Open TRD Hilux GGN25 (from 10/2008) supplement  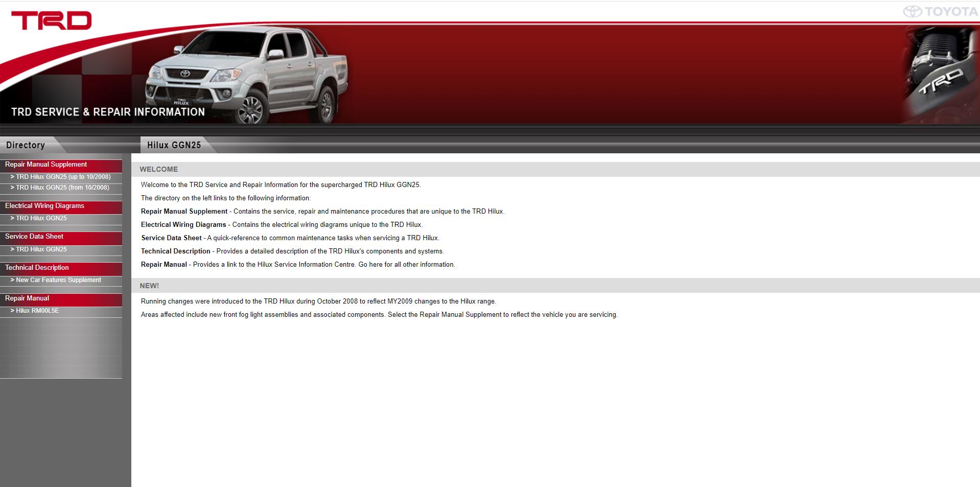point(62,188)
